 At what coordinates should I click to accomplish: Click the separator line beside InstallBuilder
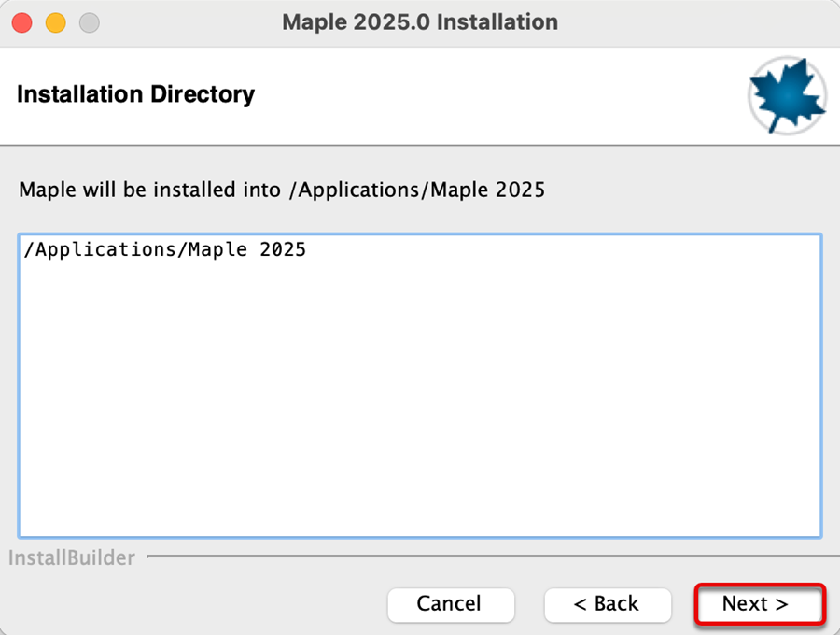coord(493,556)
